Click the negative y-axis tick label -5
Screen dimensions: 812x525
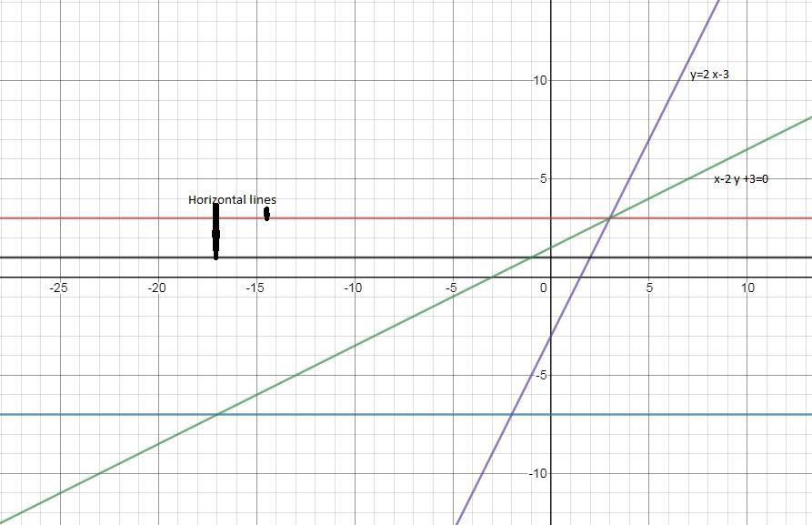(x=540, y=376)
